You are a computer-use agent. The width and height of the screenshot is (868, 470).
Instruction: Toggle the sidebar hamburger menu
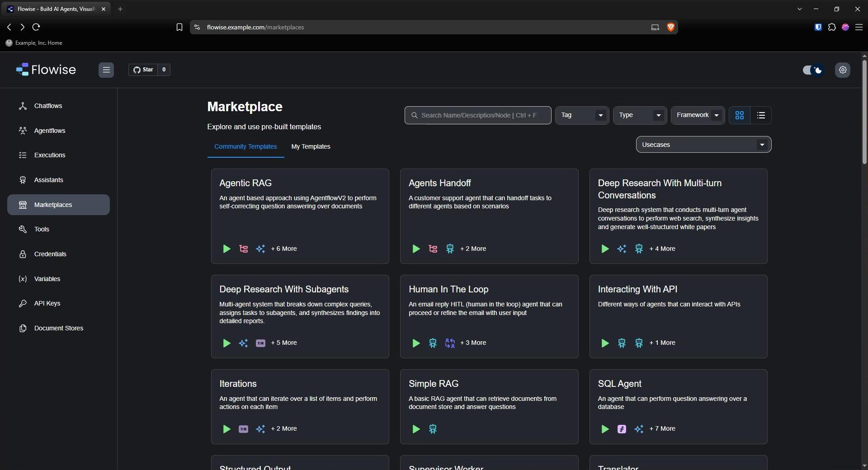pyautogui.click(x=106, y=70)
